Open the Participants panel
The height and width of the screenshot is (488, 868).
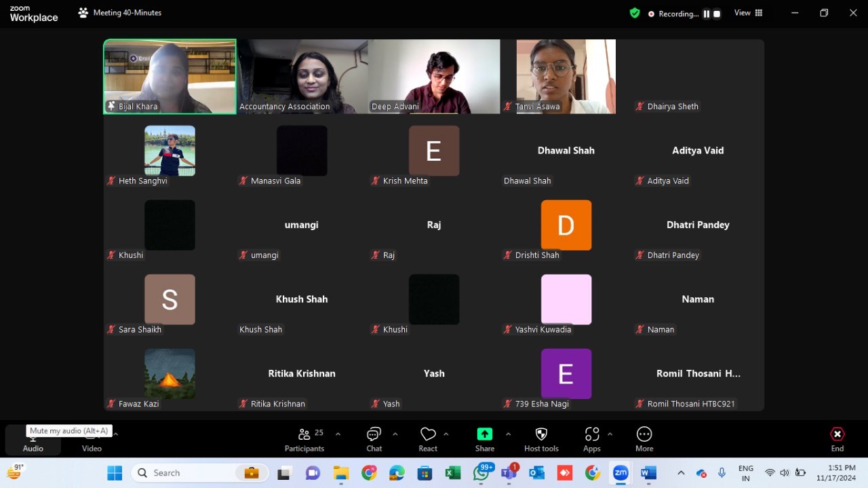click(x=304, y=439)
